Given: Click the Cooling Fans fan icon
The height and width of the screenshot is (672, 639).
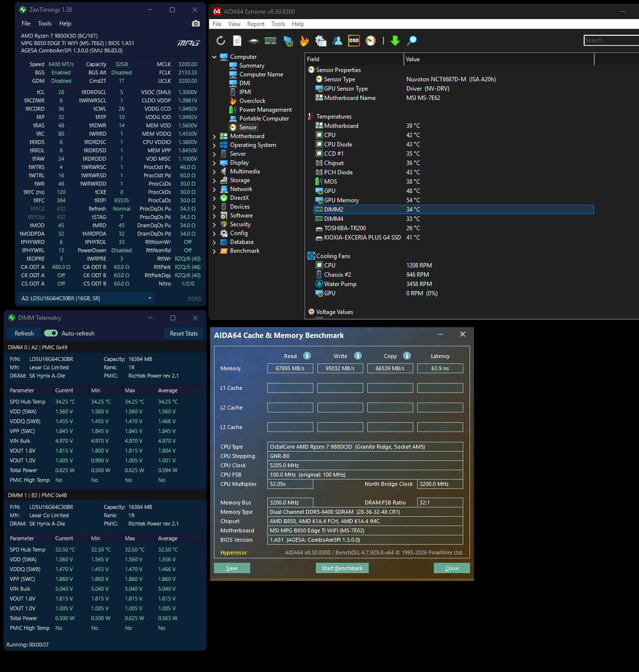Looking at the screenshot, I should coord(311,256).
